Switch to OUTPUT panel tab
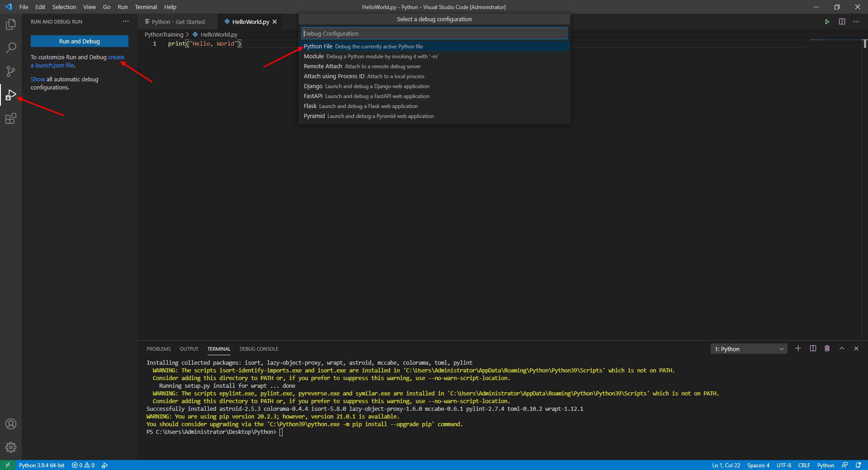This screenshot has height=470, width=868. [189, 349]
